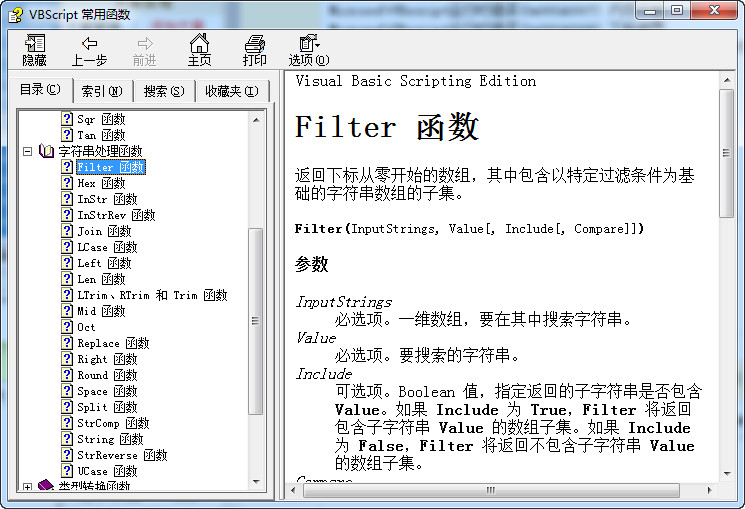Open the Right 函数 topic
Image resolution: width=745 pixels, height=509 pixels.
(x=107, y=359)
